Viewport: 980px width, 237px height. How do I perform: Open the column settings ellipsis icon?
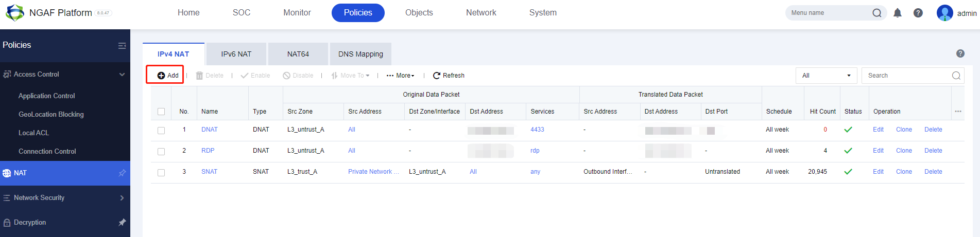pyautogui.click(x=958, y=112)
